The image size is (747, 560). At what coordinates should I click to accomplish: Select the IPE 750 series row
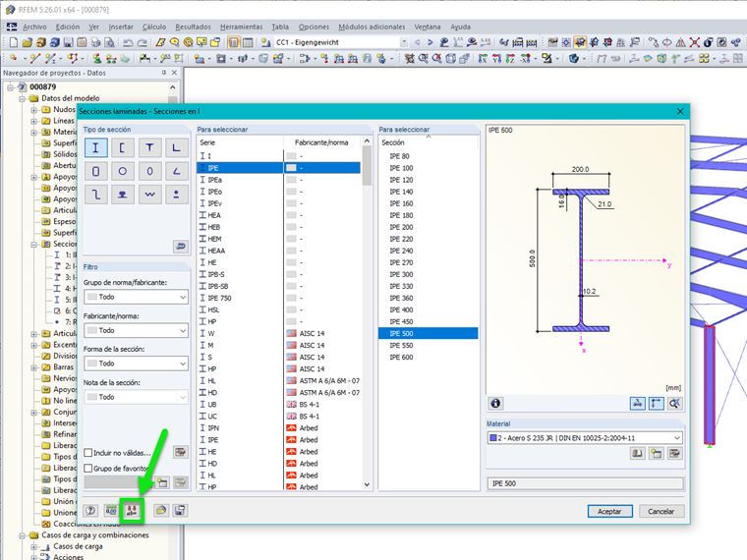[x=279, y=298]
